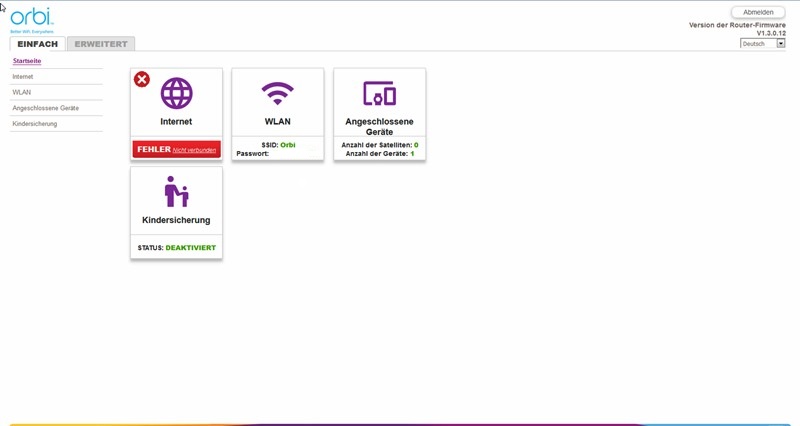Click the Version der Router-Firmware label

[x=737, y=25]
